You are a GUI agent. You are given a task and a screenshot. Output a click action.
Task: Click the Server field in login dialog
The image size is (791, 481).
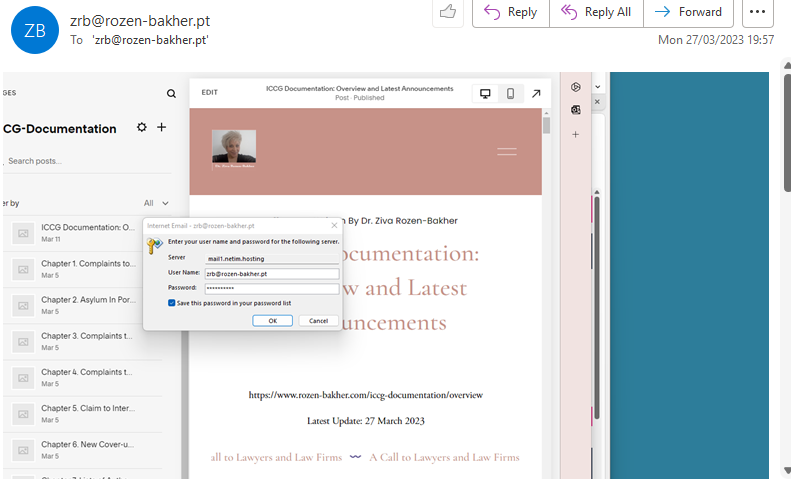(x=272, y=258)
